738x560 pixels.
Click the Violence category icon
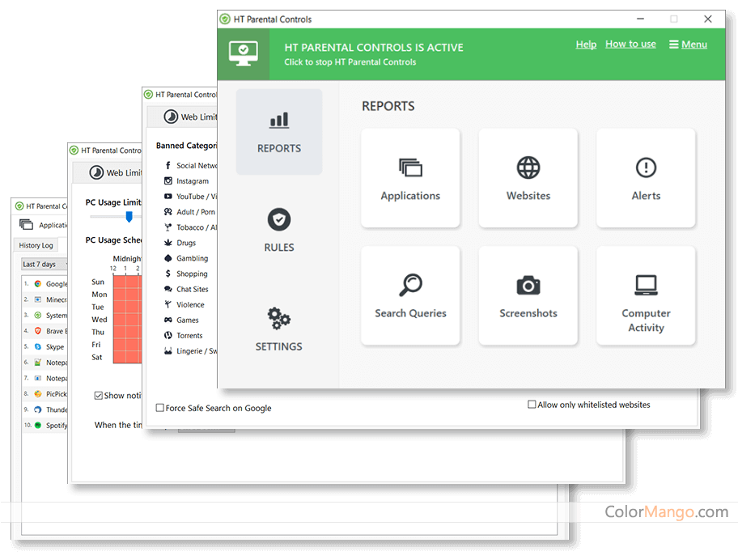point(168,304)
